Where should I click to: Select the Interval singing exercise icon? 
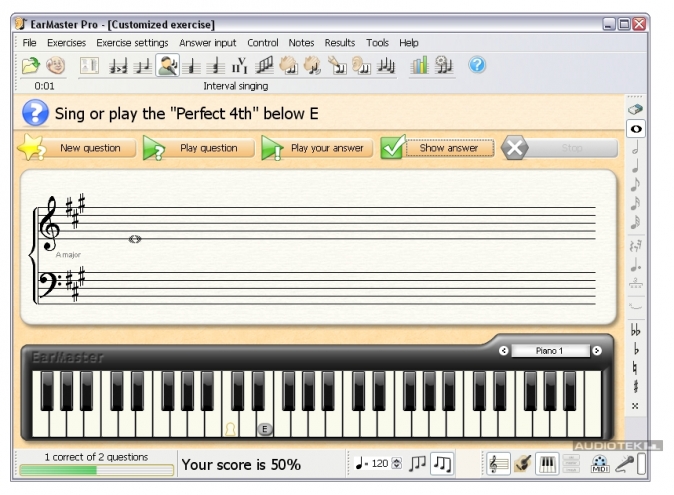click(x=167, y=65)
